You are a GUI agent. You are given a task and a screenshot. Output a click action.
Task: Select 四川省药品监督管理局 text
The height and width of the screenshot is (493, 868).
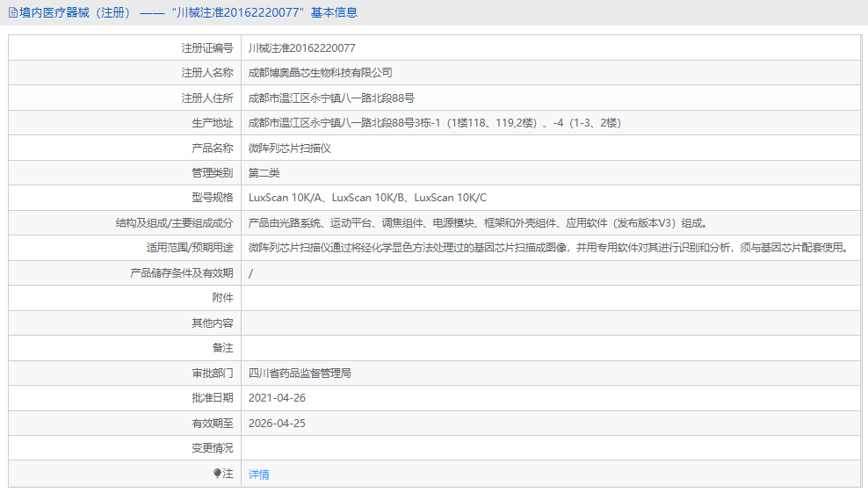[300, 373]
